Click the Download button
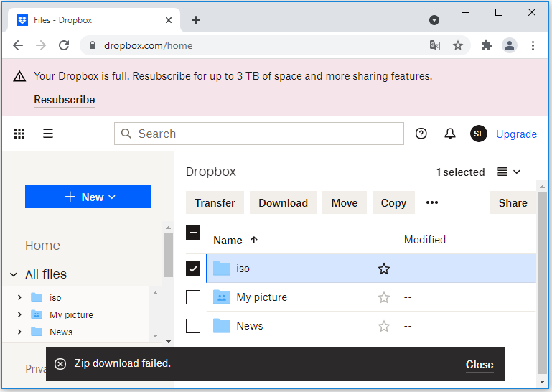 [283, 202]
